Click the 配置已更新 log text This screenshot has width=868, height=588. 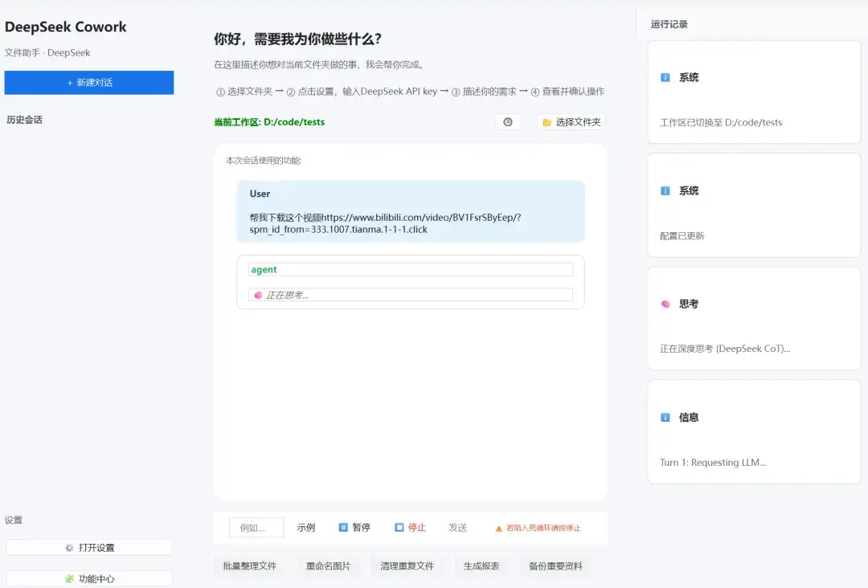(x=682, y=236)
